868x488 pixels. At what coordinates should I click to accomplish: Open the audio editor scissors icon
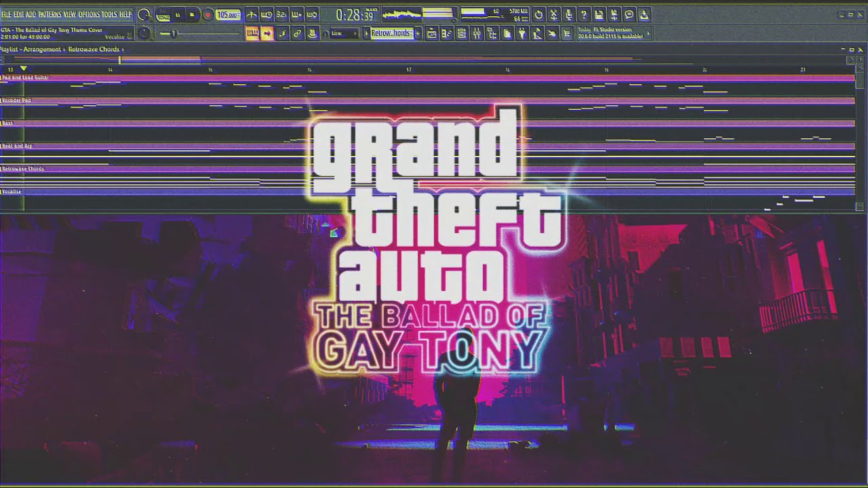(554, 14)
